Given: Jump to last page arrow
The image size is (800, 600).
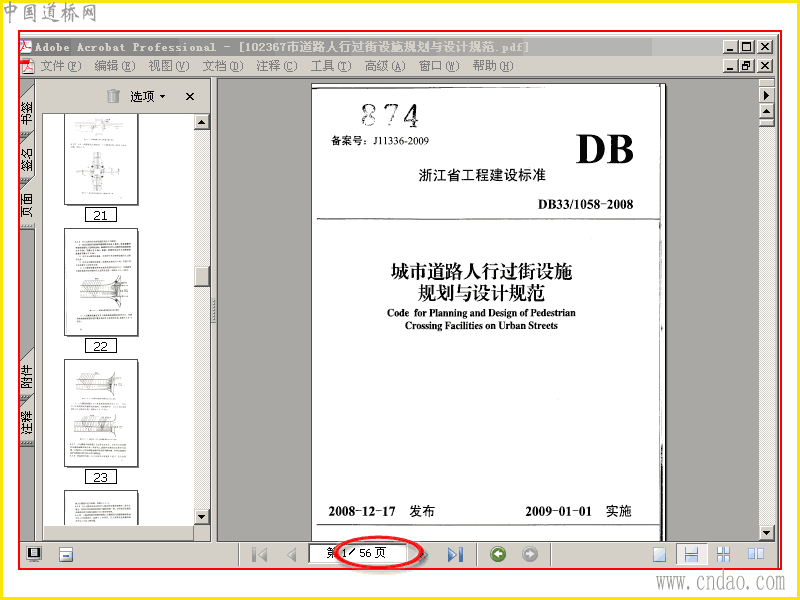Looking at the screenshot, I should pos(455,554).
